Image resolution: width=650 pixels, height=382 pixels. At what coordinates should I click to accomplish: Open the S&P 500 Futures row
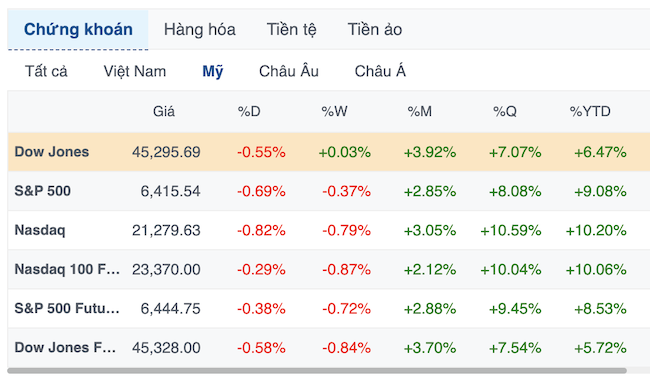(329, 308)
